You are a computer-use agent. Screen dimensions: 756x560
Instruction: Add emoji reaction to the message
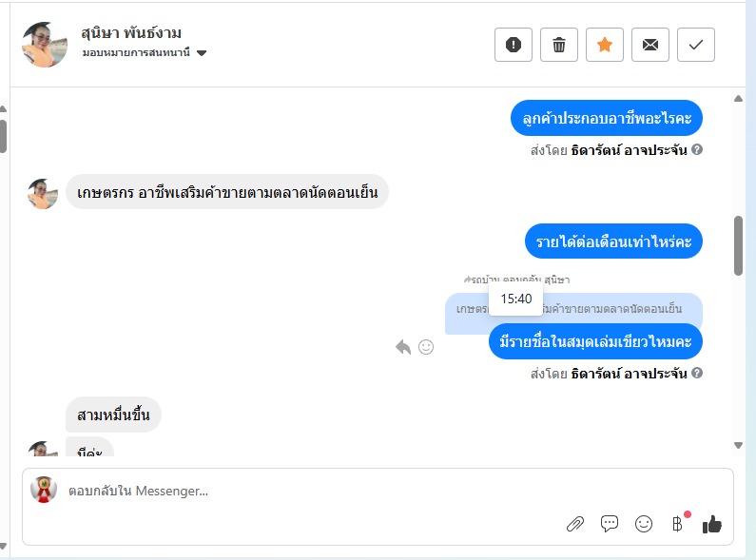pyautogui.click(x=426, y=347)
